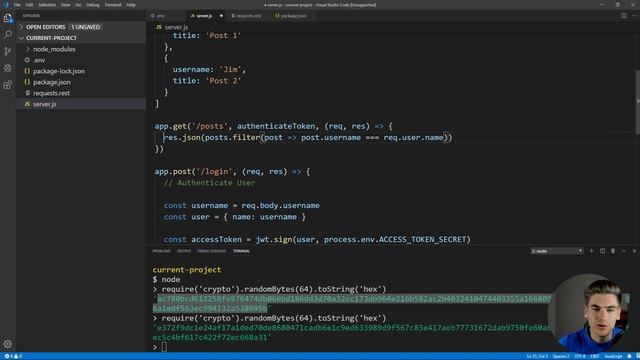Click the unsaved dot on server.js tab
The width and height of the screenshot is (640, 360).
coord(221,16)
